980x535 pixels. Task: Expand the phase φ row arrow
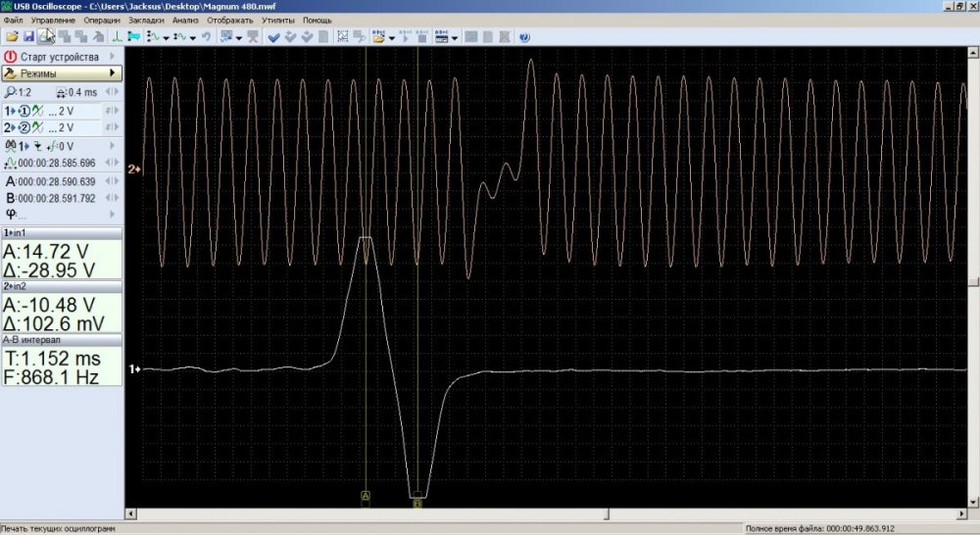(x=114, y=214)
